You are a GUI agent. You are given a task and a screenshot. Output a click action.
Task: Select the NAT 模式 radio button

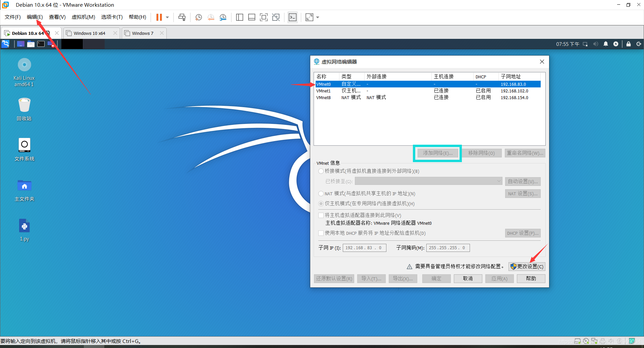[321, 194]
